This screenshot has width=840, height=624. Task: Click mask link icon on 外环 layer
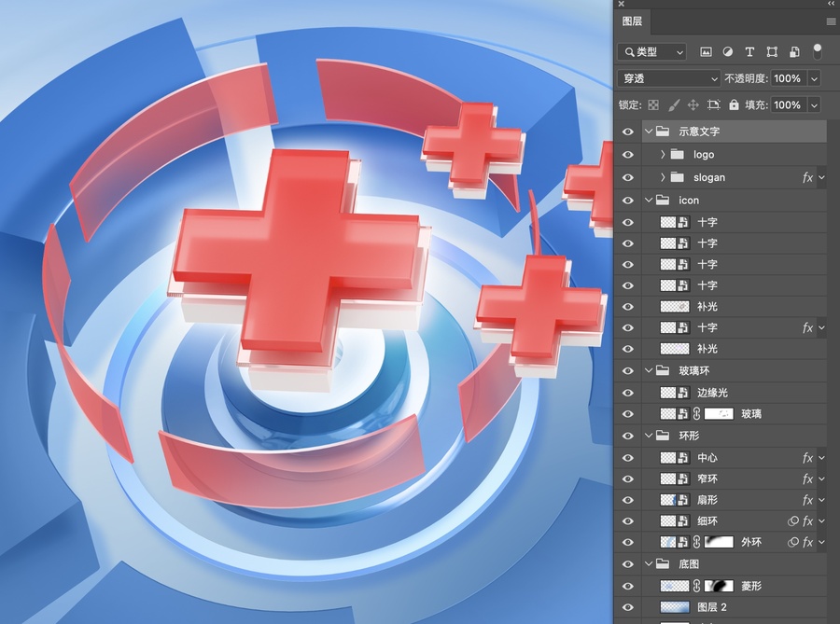696,542
